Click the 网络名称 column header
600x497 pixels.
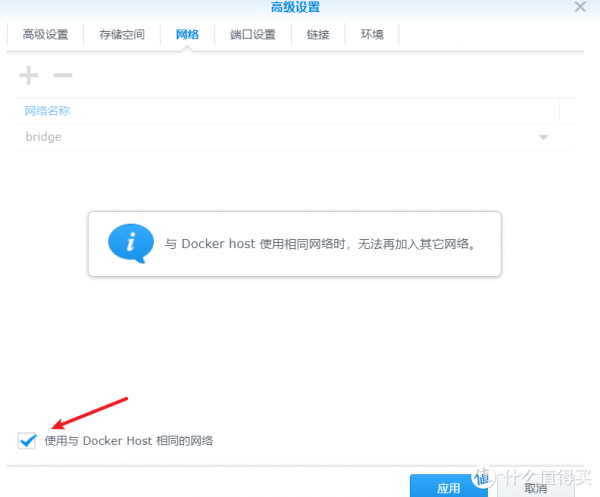48,111
